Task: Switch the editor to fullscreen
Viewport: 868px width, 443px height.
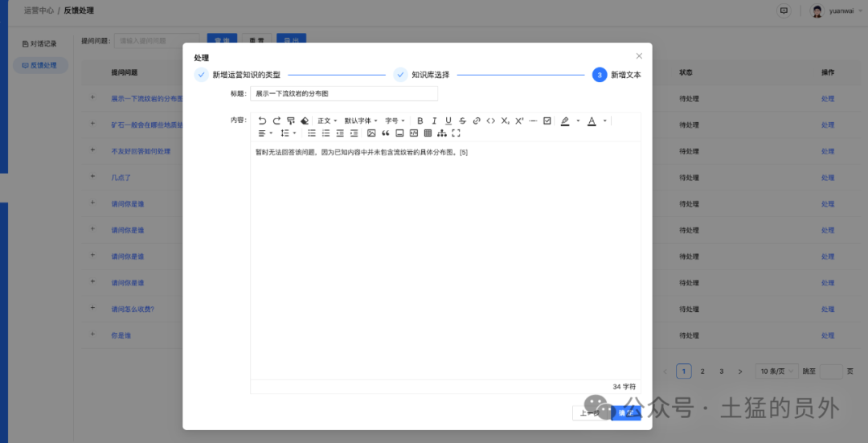Action: click(x=457, y=133)
